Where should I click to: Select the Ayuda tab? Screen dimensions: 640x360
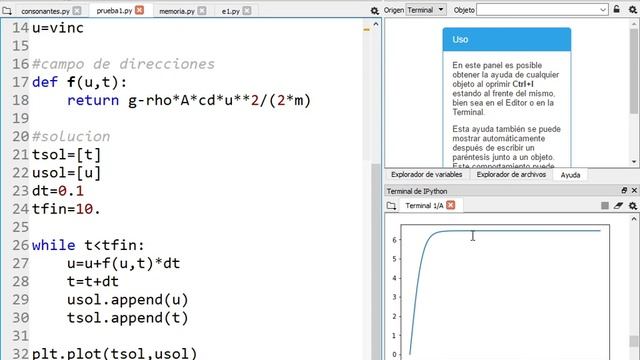(x=570, y=175)
